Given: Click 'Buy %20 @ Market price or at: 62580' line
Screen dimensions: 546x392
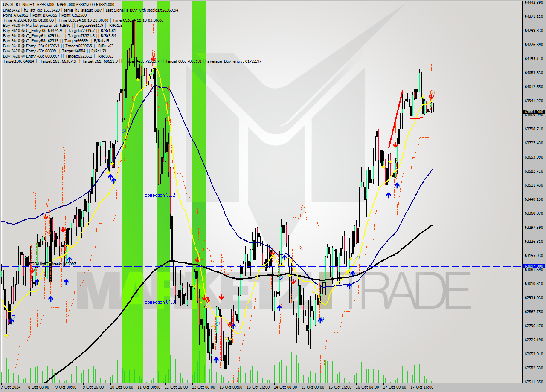Looking at the screenshot, I should tap(62, 25).
